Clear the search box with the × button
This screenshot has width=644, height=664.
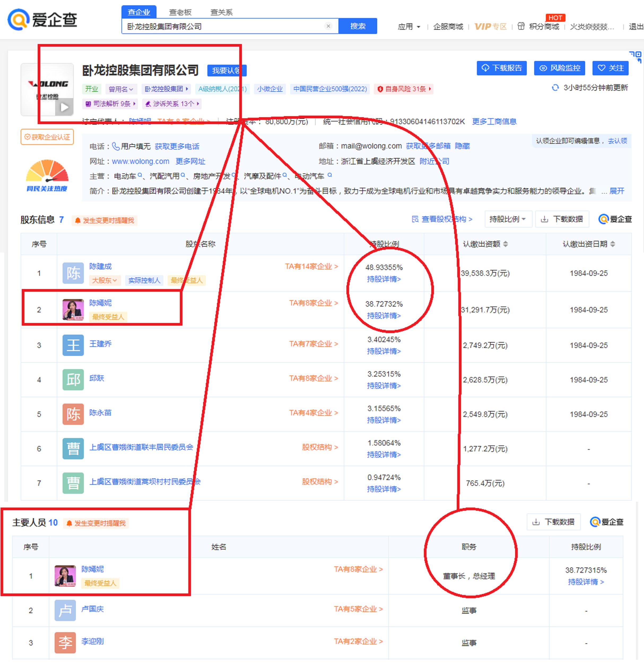[x=328, y=26]
